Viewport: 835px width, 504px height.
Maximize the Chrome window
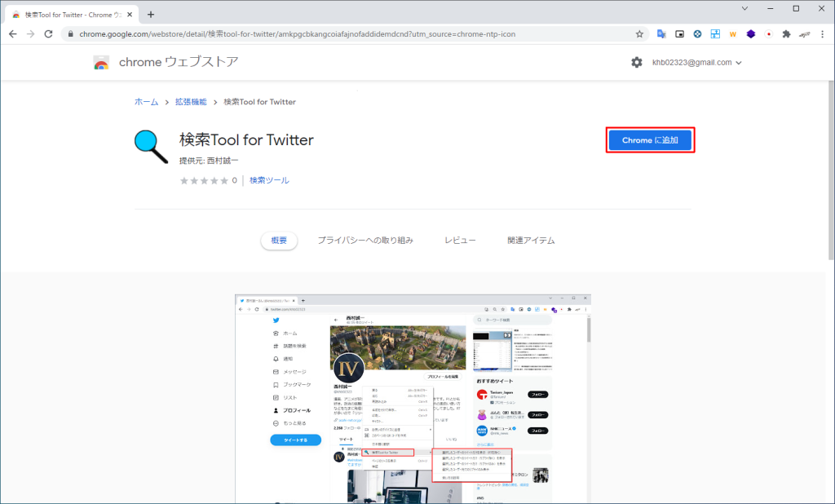[x=796, y=8]
